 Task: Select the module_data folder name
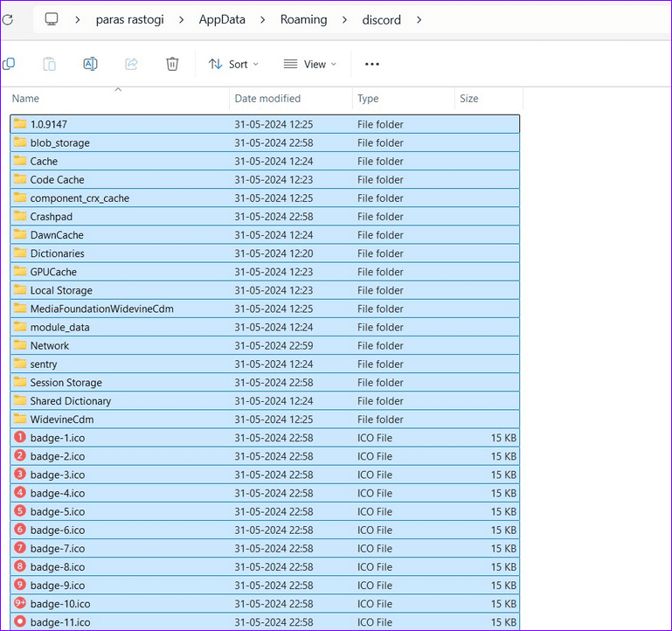[59, 327]
